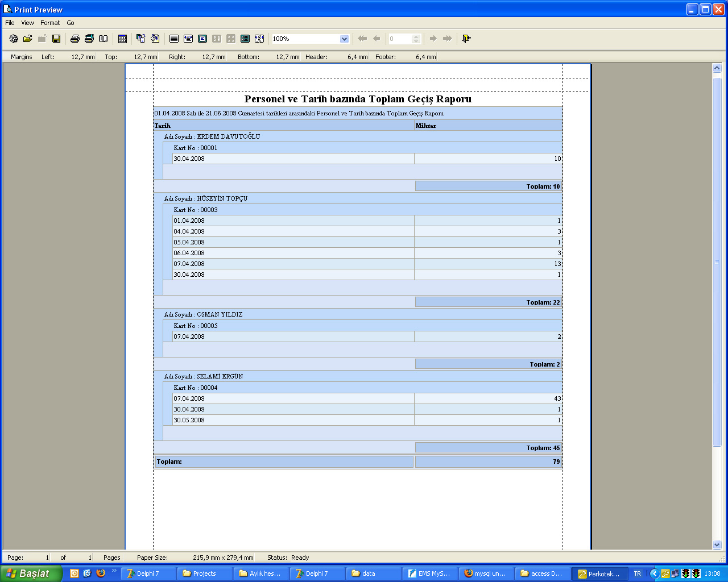Click the vertical scrollbar down arrow
The width and height of the screenshot is (728, 582).
coord(717,544)
